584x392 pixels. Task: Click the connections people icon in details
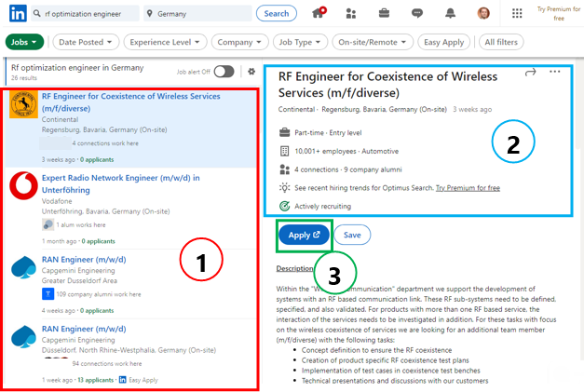coord(285,169)
